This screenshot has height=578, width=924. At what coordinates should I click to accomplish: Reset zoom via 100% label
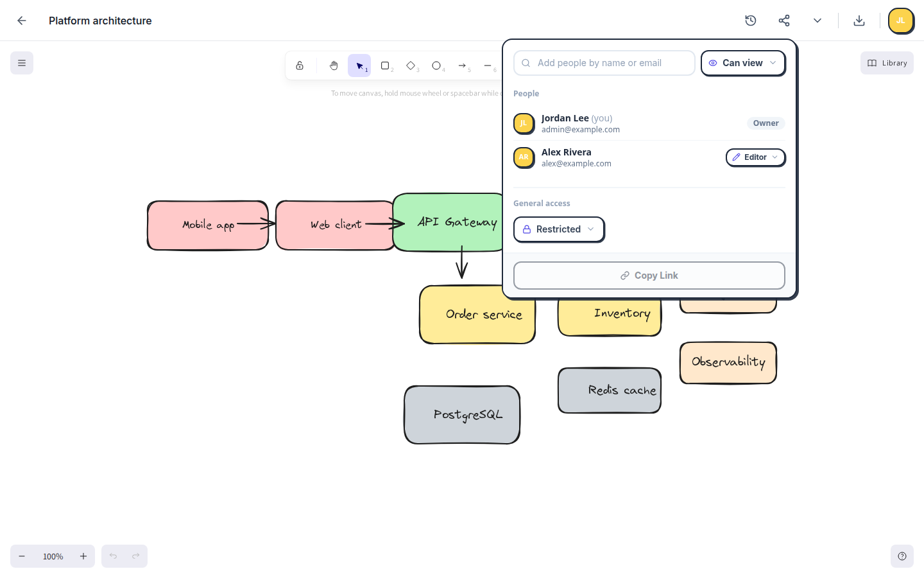(53, 556)
